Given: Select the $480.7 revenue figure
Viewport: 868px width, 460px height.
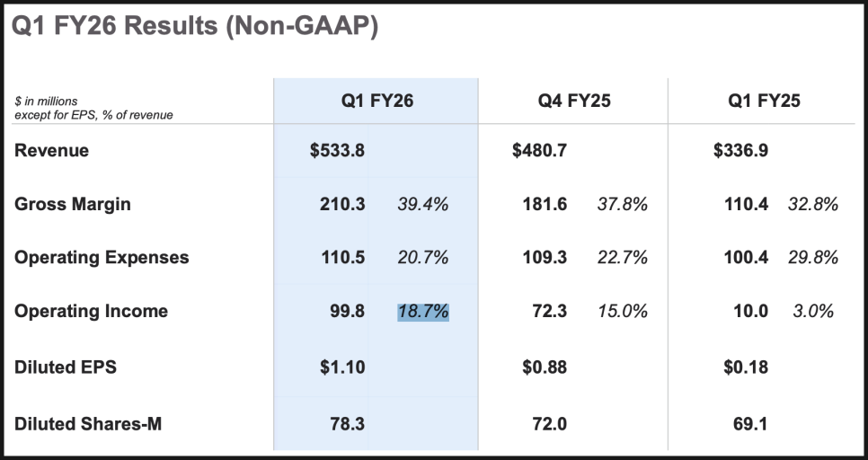Looking at the screenshot, I should click(539, 151).
